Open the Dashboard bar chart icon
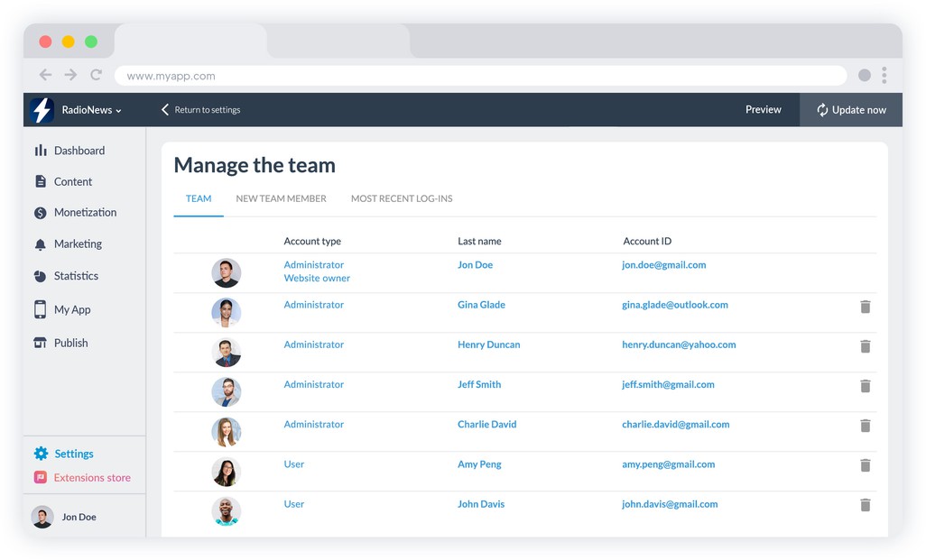 pos(41,151)
